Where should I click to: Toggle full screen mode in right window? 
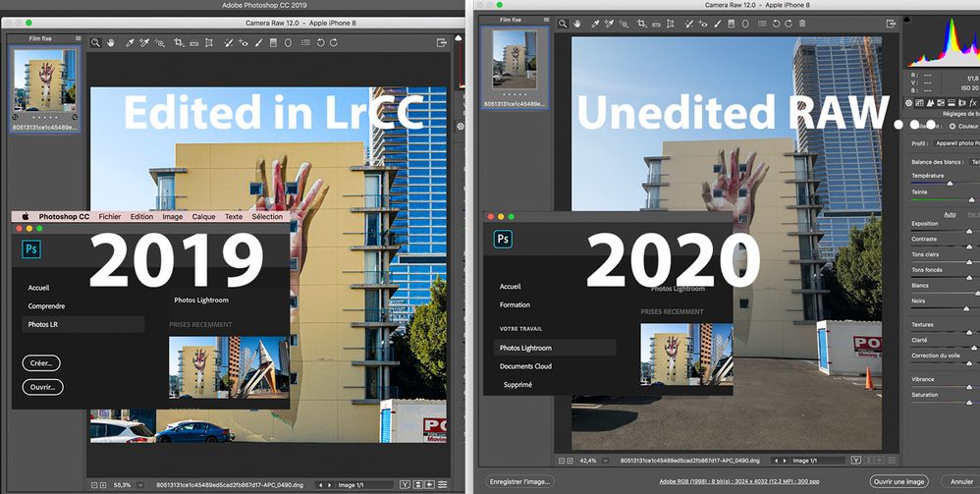(892, 24)
